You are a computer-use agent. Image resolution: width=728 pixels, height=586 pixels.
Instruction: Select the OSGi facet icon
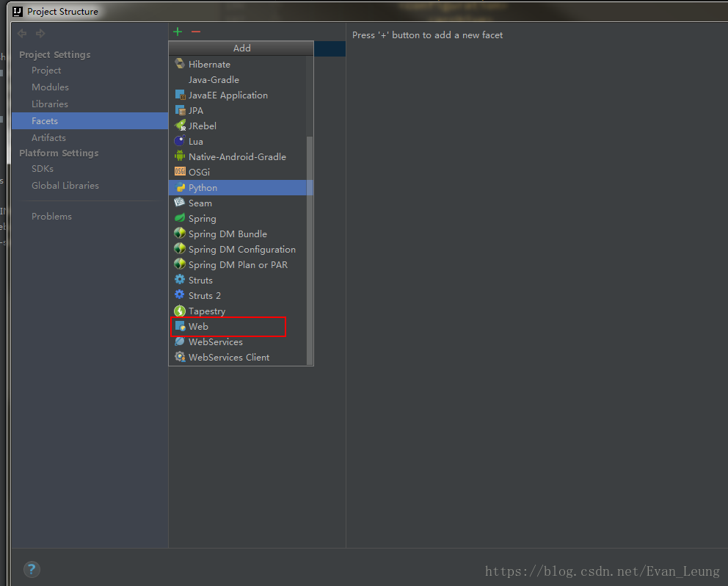coord(180,172)
